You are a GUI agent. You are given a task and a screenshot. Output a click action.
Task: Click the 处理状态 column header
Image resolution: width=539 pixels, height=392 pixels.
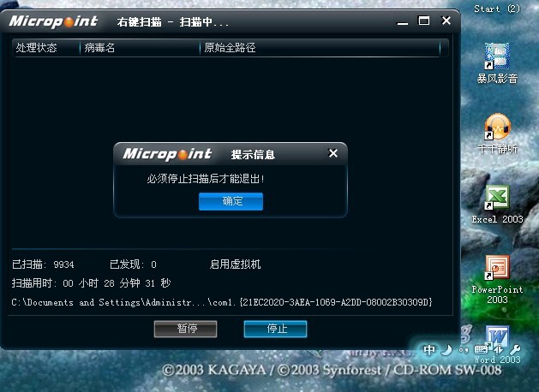46,48
